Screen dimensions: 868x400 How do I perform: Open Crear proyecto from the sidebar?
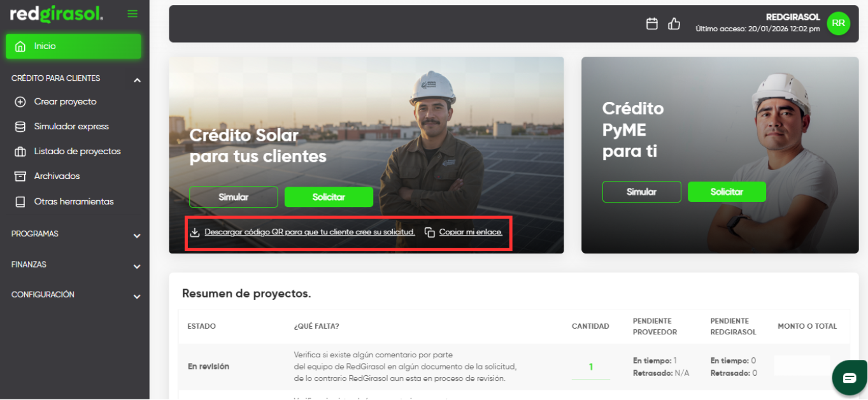[x=65, y=102]
